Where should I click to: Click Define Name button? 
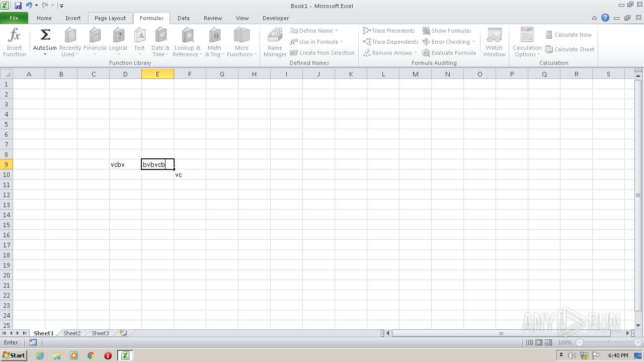tap(312, 31)
